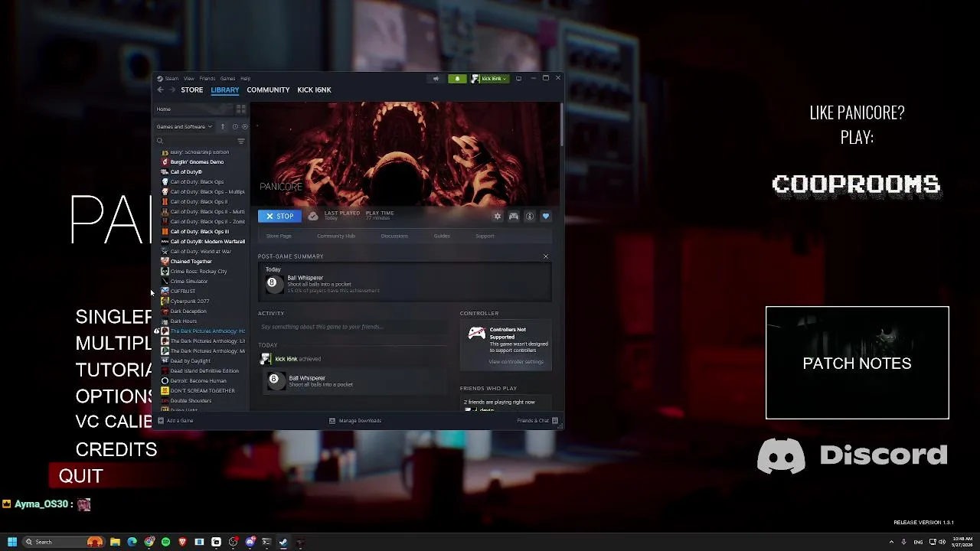This screenshot has height=551, width=980.
Task: Click Add a Game button
Action: [x=175, y=420]
